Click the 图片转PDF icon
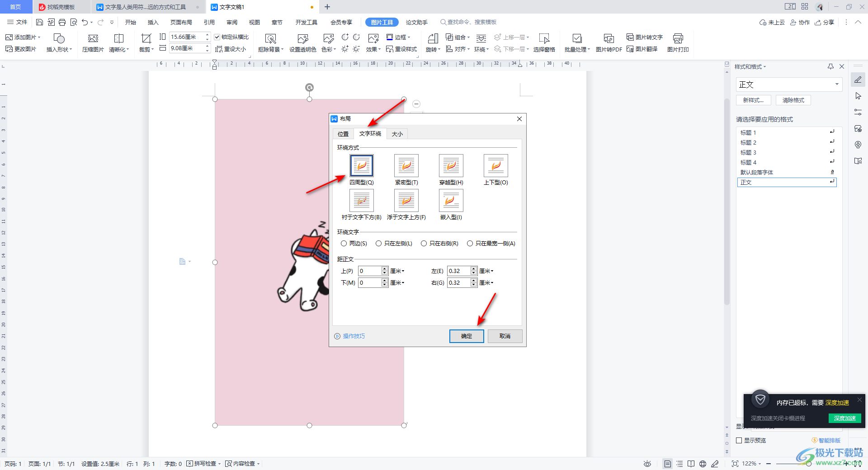 click(609, 39)
